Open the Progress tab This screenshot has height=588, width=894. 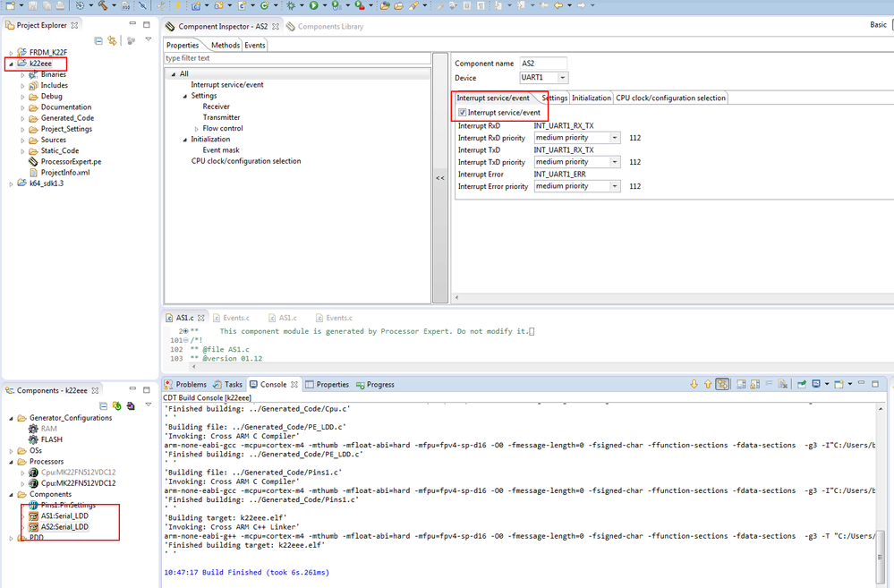click(x=375, y=385)
